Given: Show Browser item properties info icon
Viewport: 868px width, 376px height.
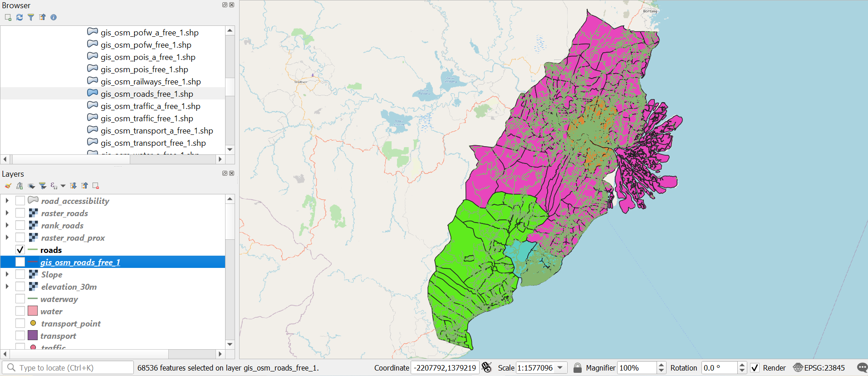Looking at the screenshot, I should [x=54, y=17].
